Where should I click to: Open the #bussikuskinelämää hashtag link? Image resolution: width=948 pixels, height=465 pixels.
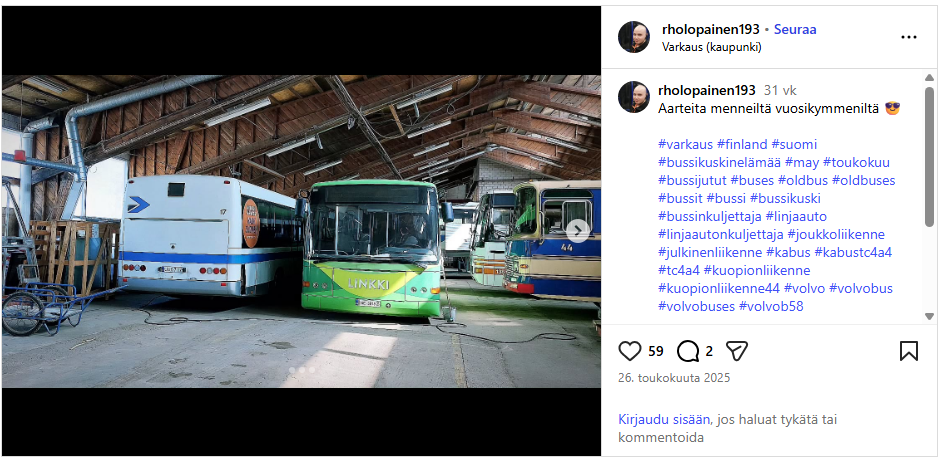719,162
